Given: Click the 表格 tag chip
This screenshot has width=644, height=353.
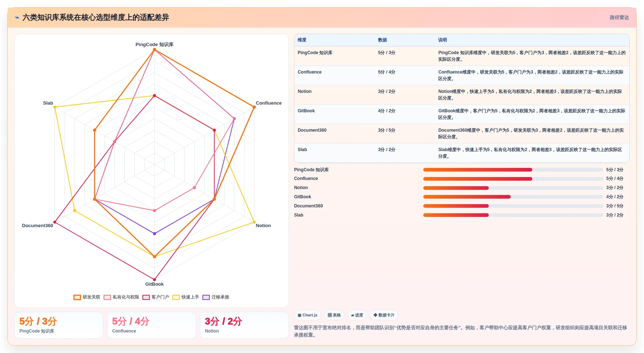Looking at the screenshot, I should click(x=334, y=315).
